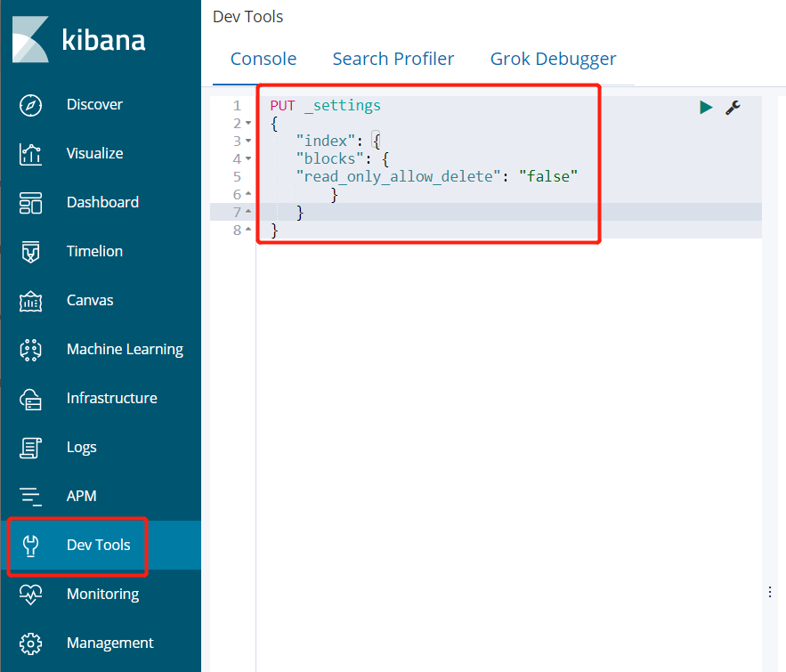Image resolution: width=786 pixels, height=672 pixels.
Task: Open Management gear icon
Action: [30, 644]
